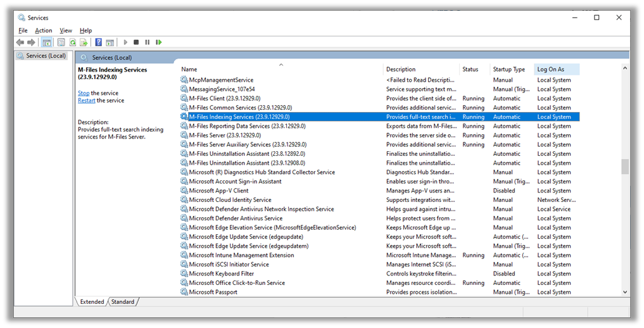Viewport: 644px width, 328px height.
Task: Click the Services (Local) pane header
Action: 111,58
